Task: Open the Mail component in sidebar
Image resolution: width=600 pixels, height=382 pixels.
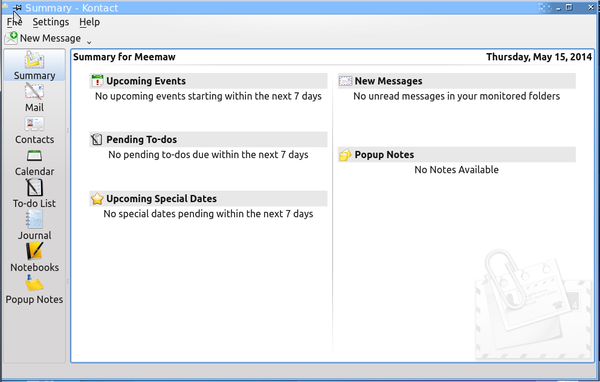Action: 34,98
